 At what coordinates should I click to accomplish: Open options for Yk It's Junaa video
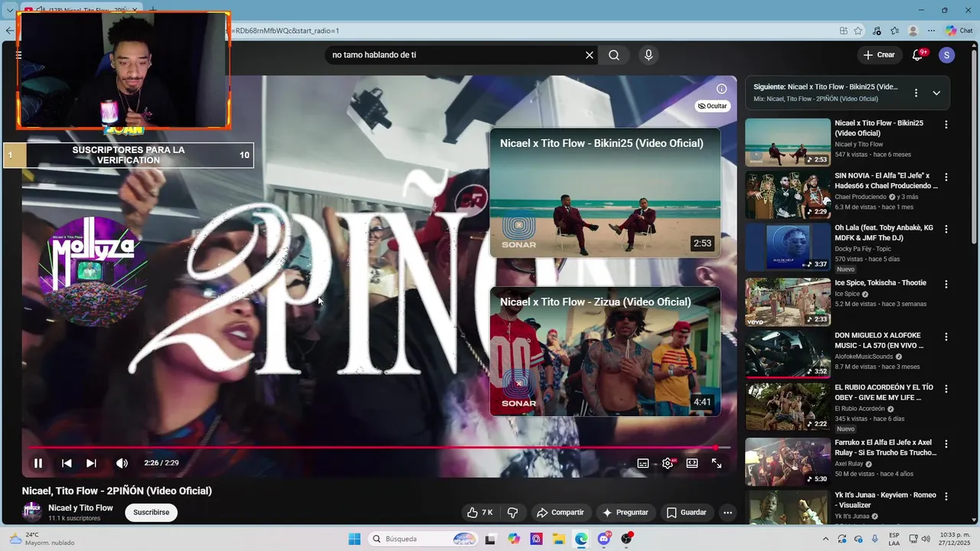coord(946,497)
